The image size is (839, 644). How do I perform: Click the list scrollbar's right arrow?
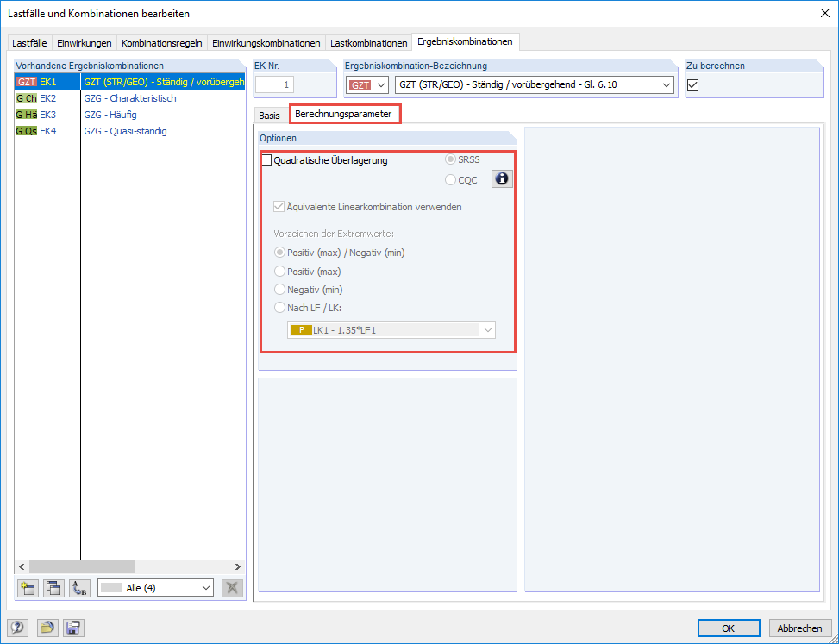point(238,567)
